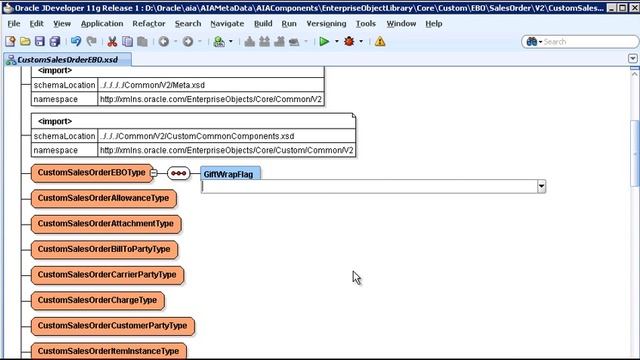
Task: Click the CustomCommonComponents.xsd schemaLocation value
Action: click(x=197, y=136)
